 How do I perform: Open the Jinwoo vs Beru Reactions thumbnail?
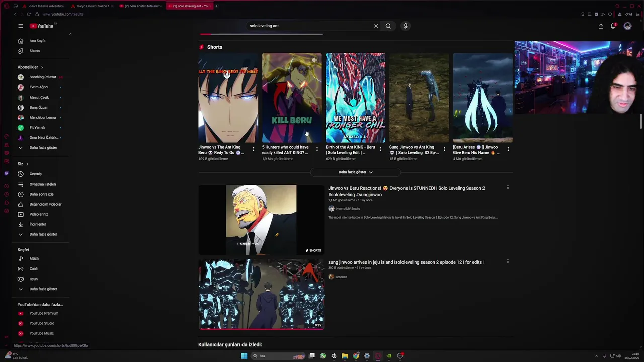[x=261, y=220]
